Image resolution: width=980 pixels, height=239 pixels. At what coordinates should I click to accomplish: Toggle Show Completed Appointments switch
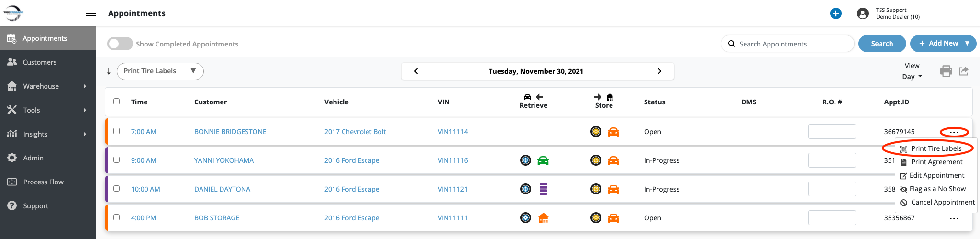pos(120,44)
